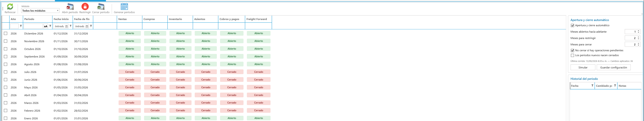Click the red Restringir lock icon
Image resolution: width=644 pixels, height=121 pixels.
(x=85, y=7)
